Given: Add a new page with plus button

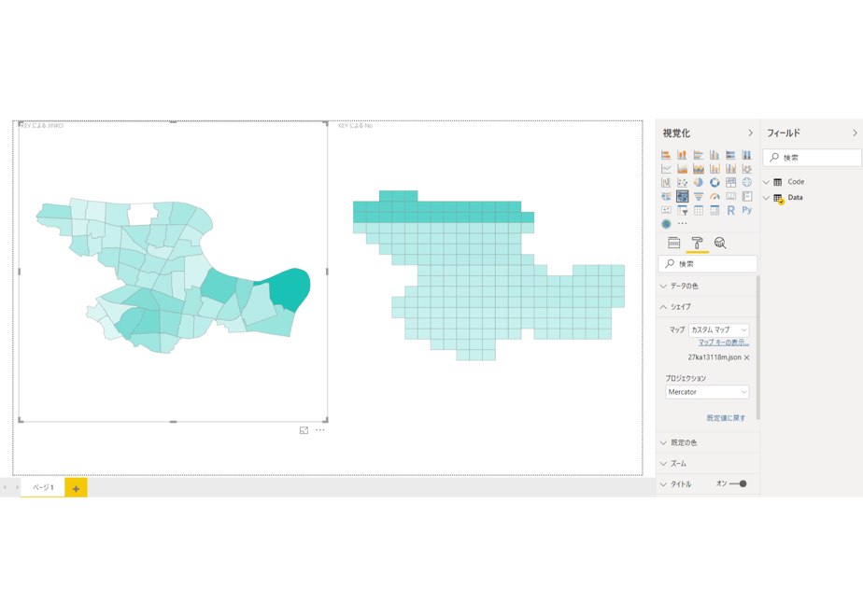Looking at the screenshot, I should [x=76, y=488].
